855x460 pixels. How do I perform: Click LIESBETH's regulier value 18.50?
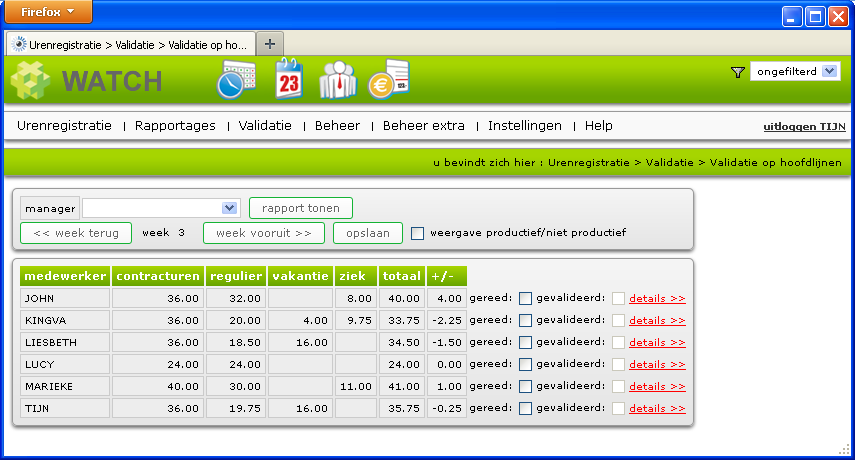tap(236, 342)
